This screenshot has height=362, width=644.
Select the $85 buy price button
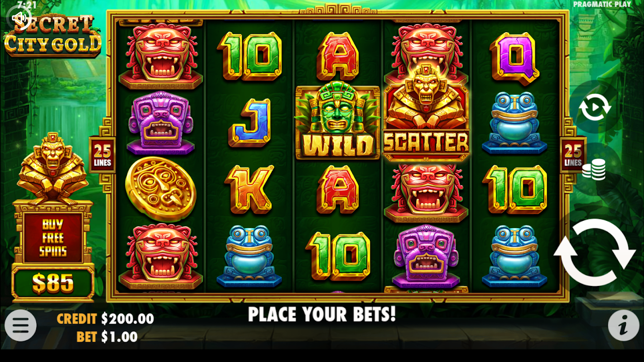pyautogui.click(x=53, y=283)
